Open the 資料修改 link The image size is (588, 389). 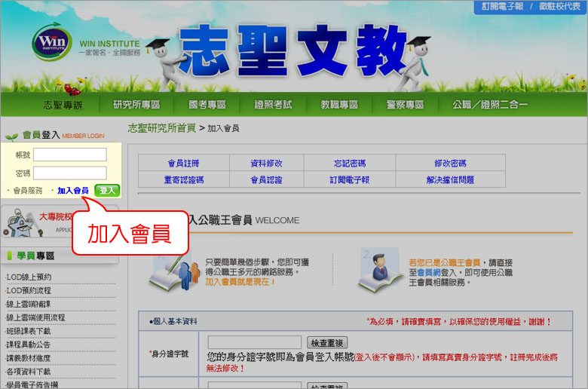point(267,163)
